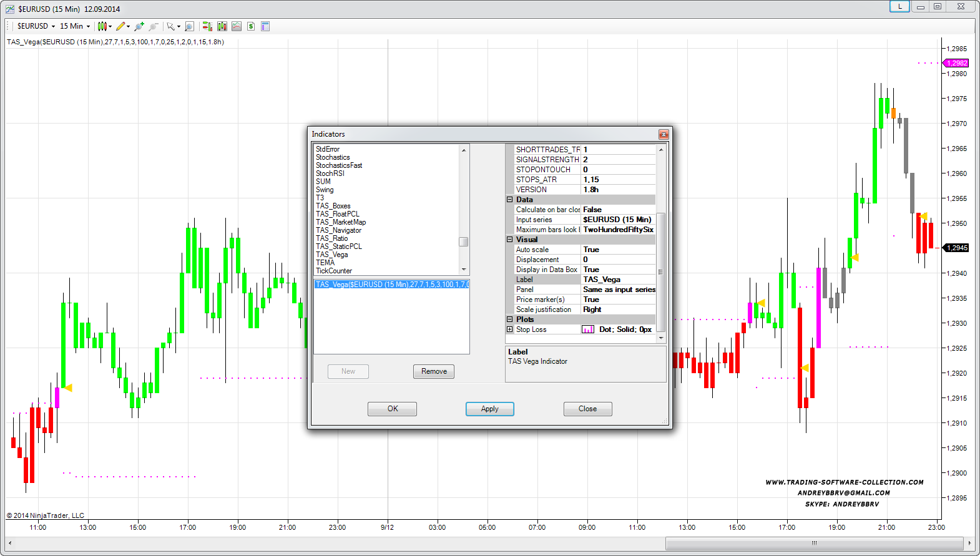The width and height of the screenshot is (980, 556).
Task: Toggle Display in Data Box value
Action: point(618,270)
